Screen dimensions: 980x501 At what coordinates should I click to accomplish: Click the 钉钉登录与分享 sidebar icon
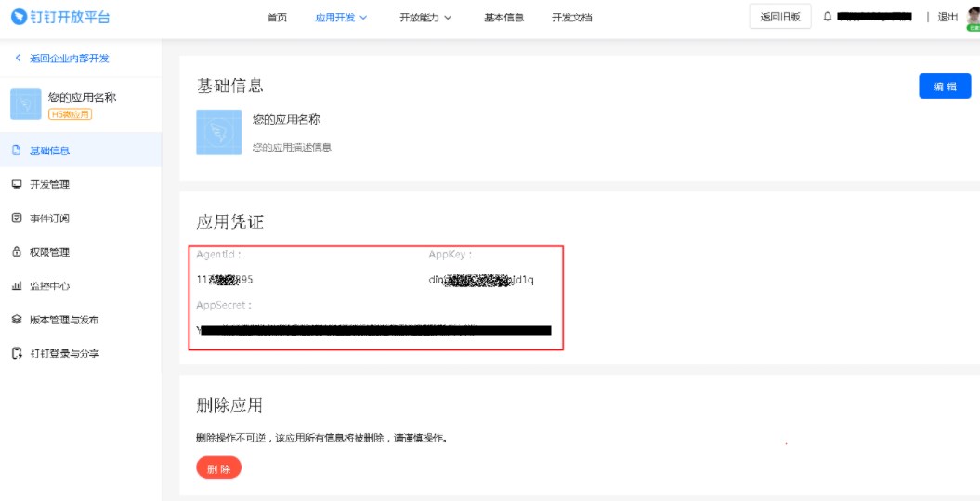17,353
